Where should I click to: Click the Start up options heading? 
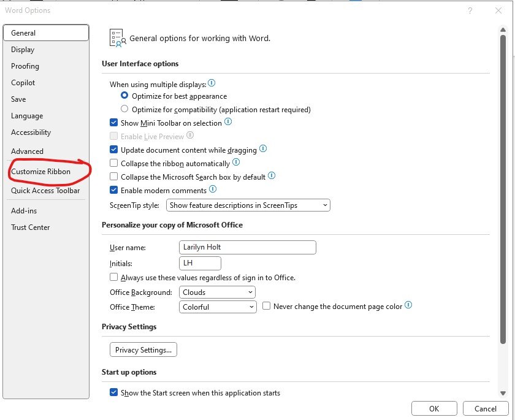tap(129, 372)
